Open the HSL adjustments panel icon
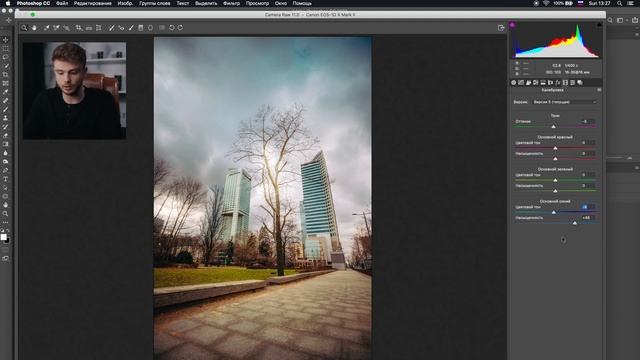The height and width of the screenshot is (360, 640). click(x=536, y=82)
